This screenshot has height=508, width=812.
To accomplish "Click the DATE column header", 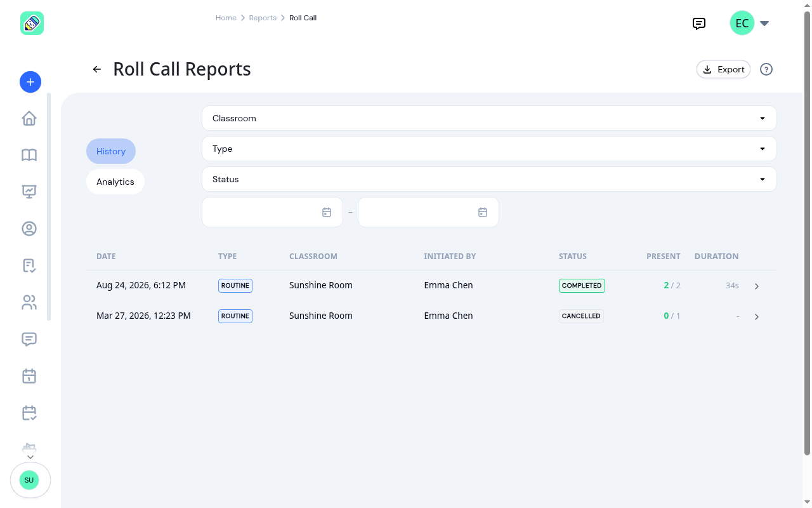I will click(x=106, y=257).
